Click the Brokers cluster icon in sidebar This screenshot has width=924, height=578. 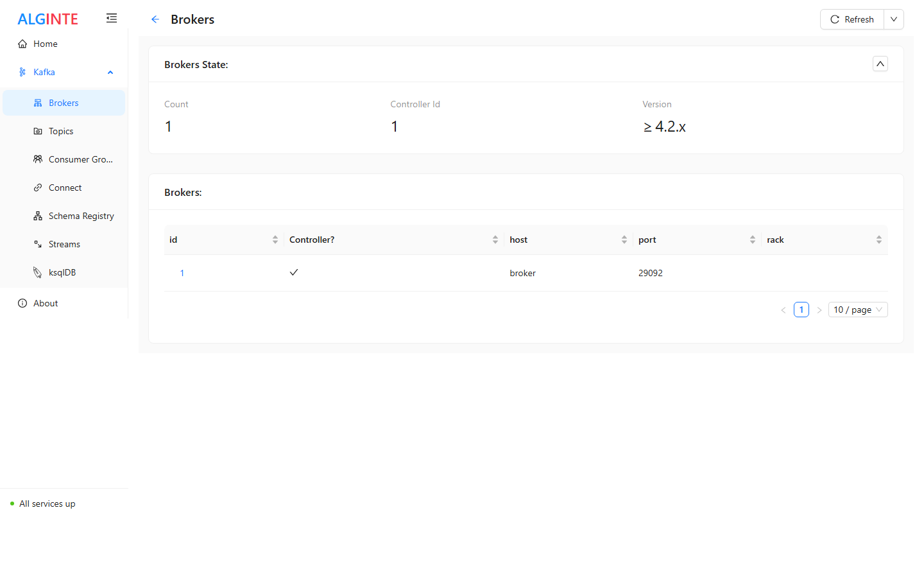click(38, 103)
